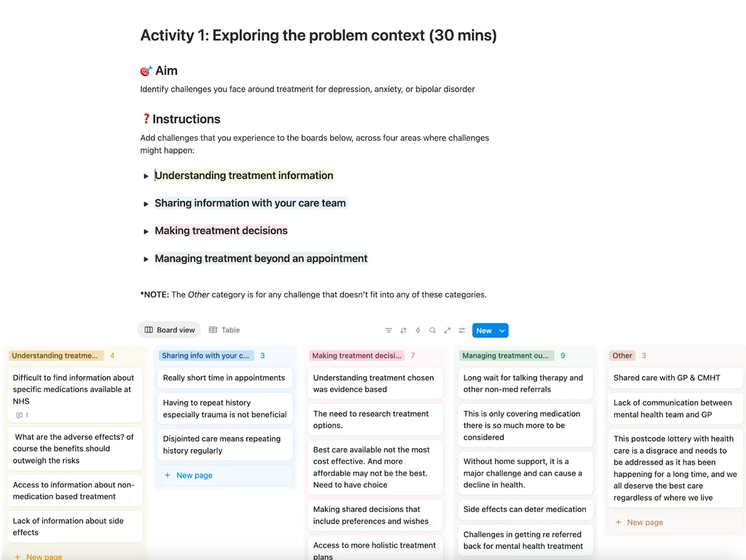Open the sort icon in the database toolbar
Screen dimensions: 746x560
(x=403, y=330)
